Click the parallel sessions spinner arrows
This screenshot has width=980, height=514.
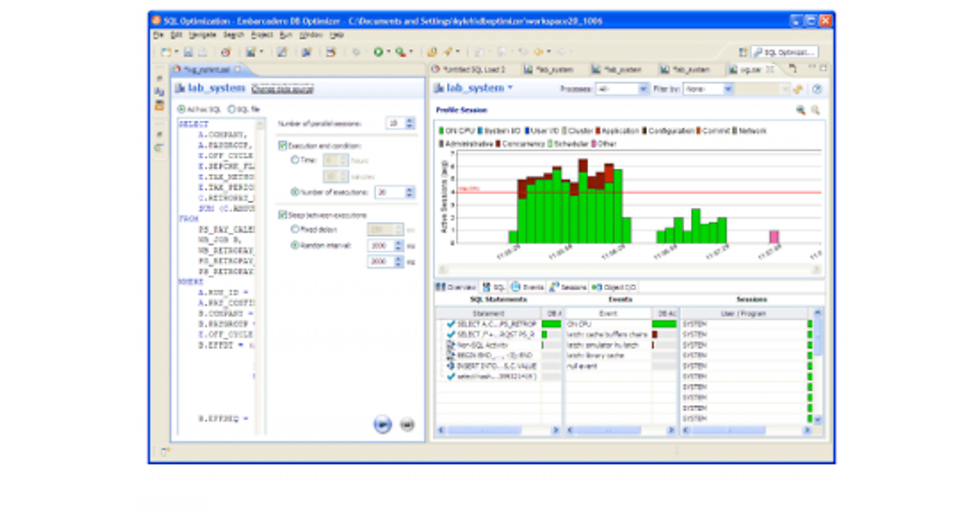tap(410, 122)
